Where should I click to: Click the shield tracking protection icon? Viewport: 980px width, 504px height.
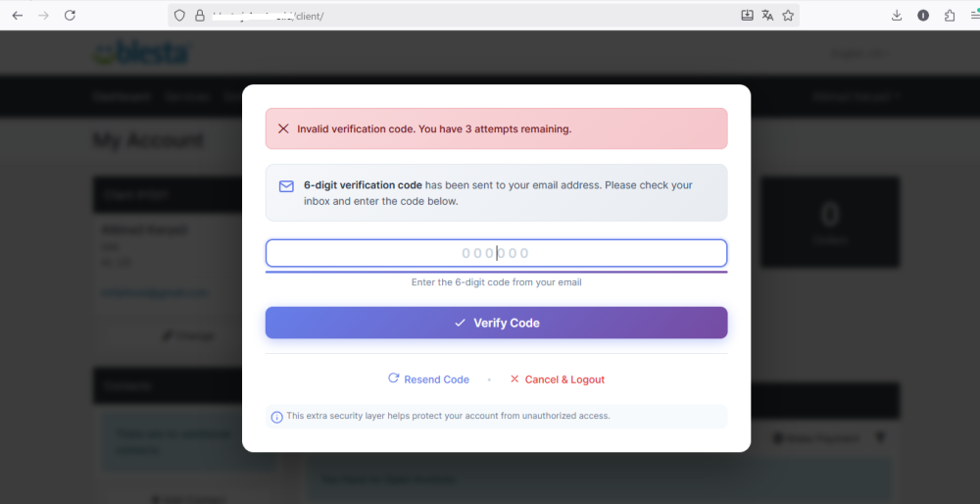[x=178, y=16]
